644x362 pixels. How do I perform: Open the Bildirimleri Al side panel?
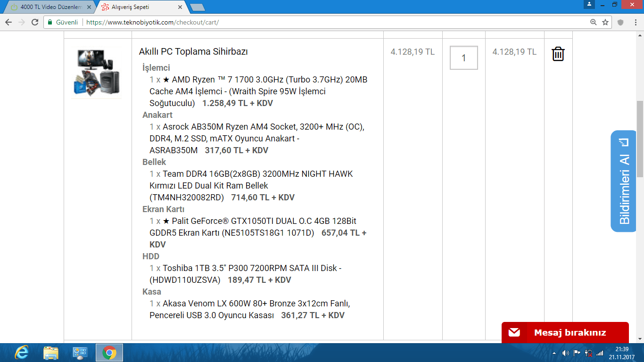tap(623, 181)
